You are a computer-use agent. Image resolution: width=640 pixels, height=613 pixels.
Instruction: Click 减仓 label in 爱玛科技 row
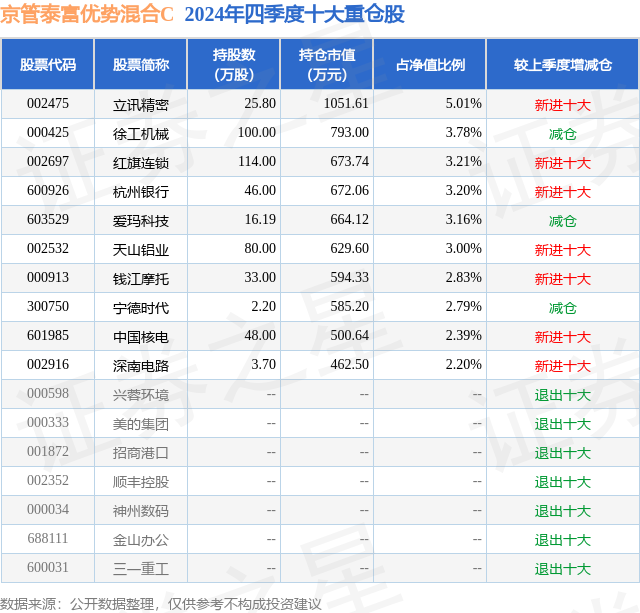tap(562, 221)
